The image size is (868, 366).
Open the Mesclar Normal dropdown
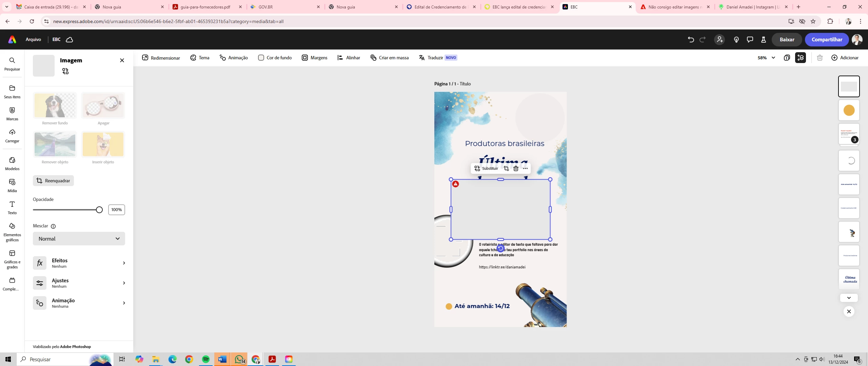(x=79, y=239)
